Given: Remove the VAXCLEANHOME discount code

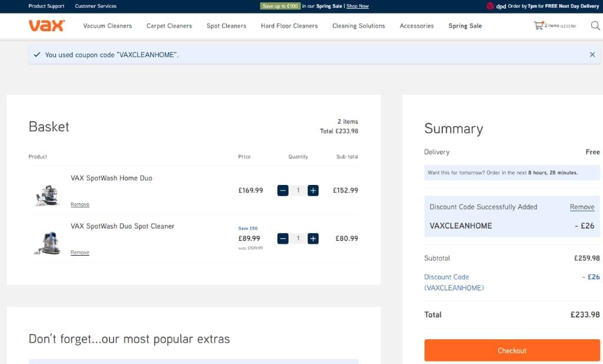Looking at the screenshot, I should (582, 207).
